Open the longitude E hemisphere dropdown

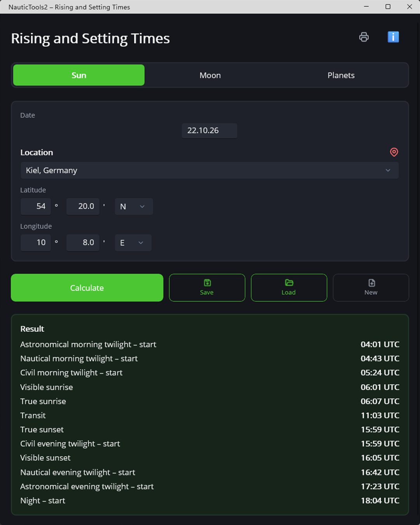[133, 243]
